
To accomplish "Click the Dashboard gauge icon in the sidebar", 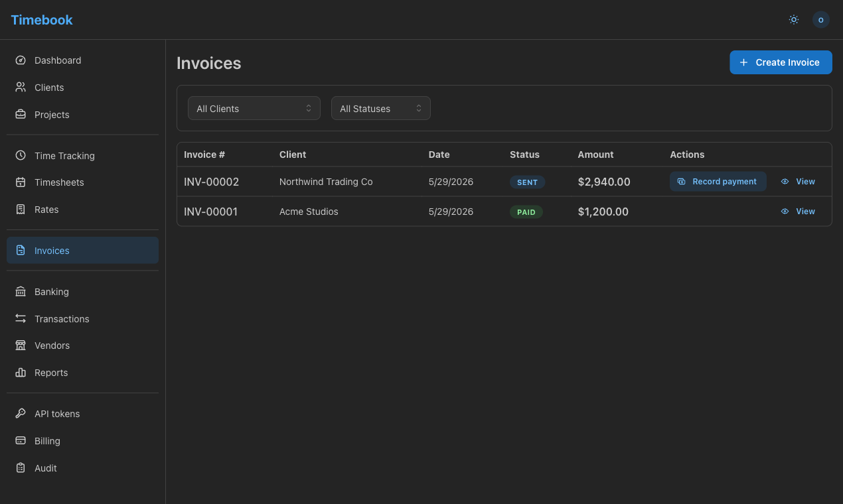I will point(21,60).
